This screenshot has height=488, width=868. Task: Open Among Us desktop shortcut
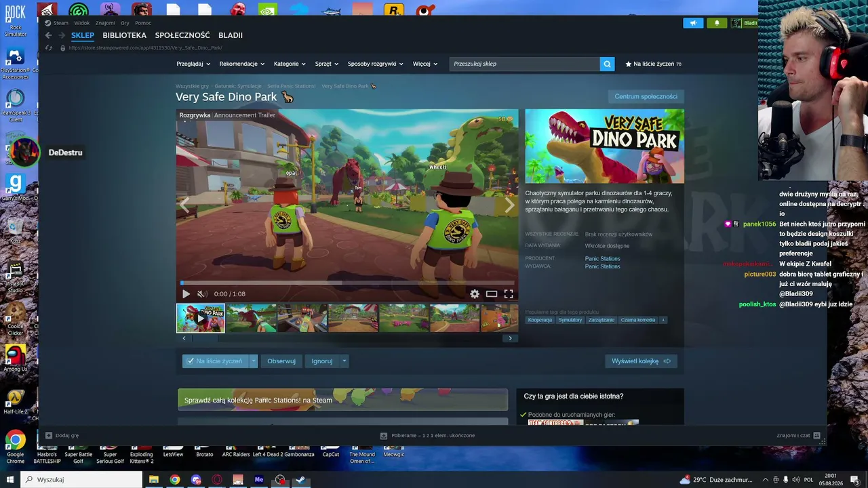pos(15,358)
